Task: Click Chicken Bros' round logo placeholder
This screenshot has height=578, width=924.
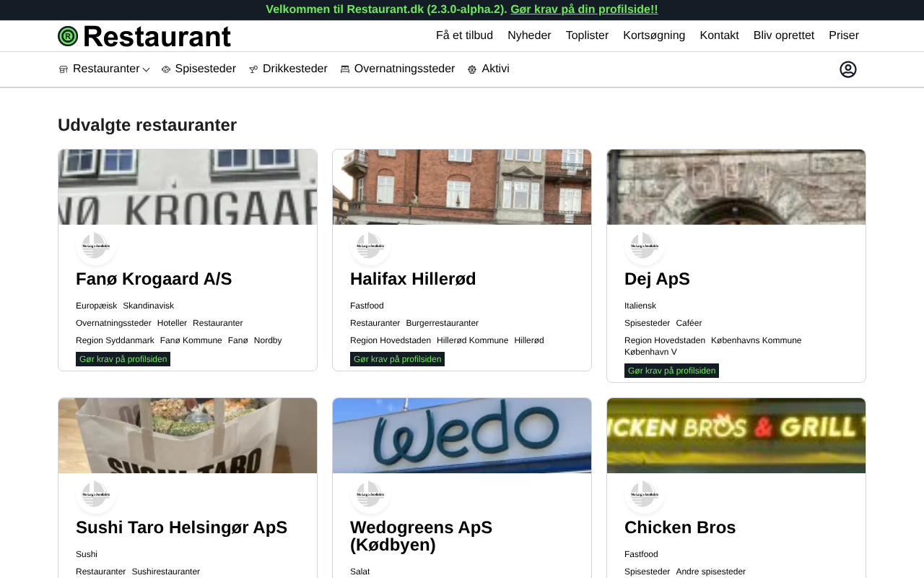Action: coord(645,494)
